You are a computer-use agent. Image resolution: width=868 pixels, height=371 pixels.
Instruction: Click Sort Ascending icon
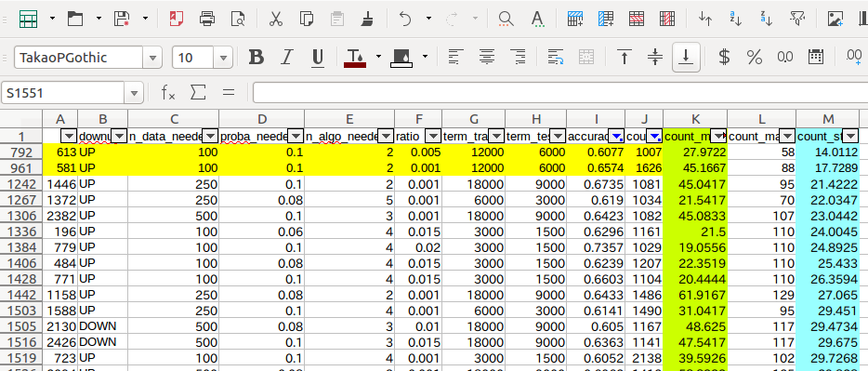tap(736, 19)
